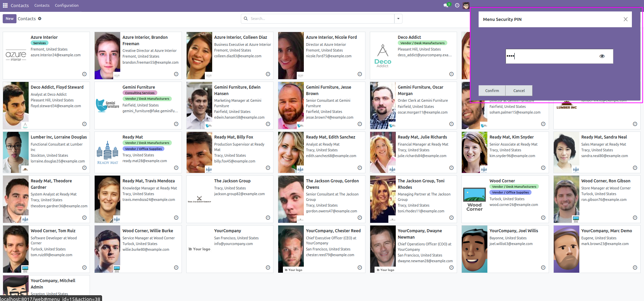The height and width of the screenshot is (301, 644).
Task: Open the activities clock icon in navbar
Action: click(x=457, y=5)
